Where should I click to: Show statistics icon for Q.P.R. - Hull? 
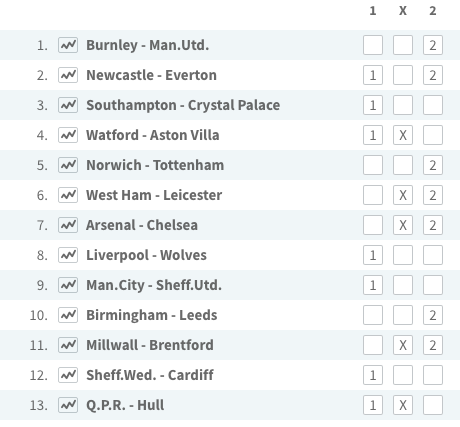[68, 405]
